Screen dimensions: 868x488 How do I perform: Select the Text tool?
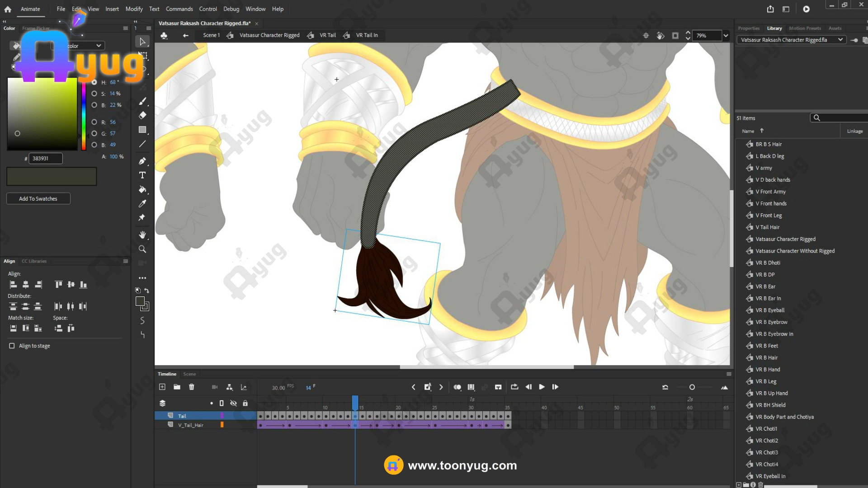(x=142, y=175)
